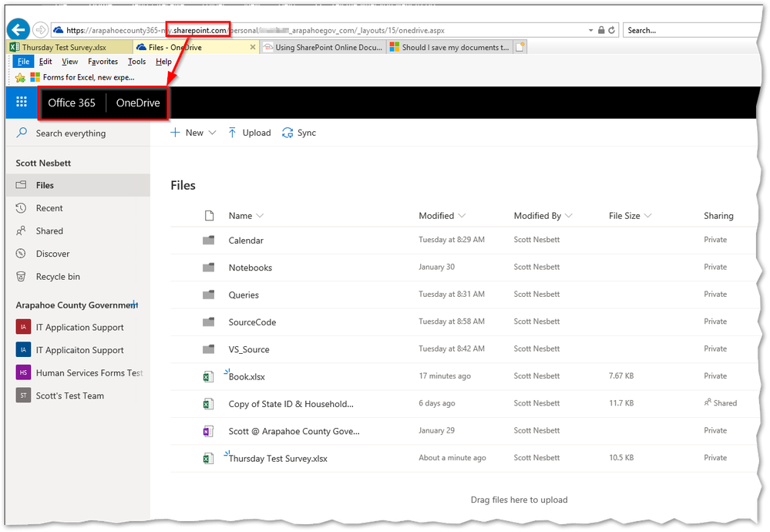Open Thursday Test Survey.xlsx file
The width and height of the screenshot is (770, 532).
coord(278,458)
